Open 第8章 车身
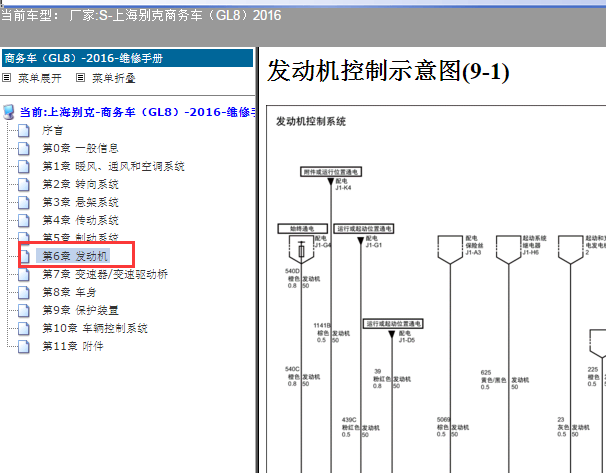The width and height of the screenshot is (606, 473). click(x=69, y=293)
